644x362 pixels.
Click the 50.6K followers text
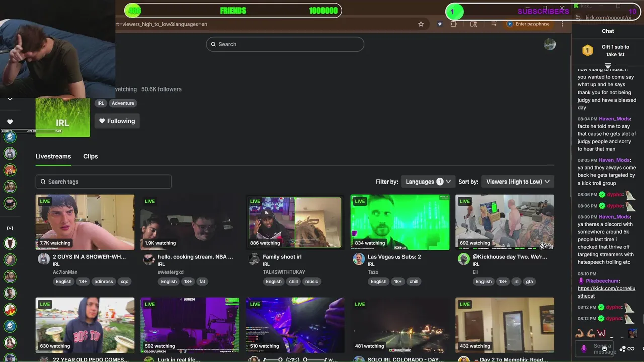[x=162, y=89]
